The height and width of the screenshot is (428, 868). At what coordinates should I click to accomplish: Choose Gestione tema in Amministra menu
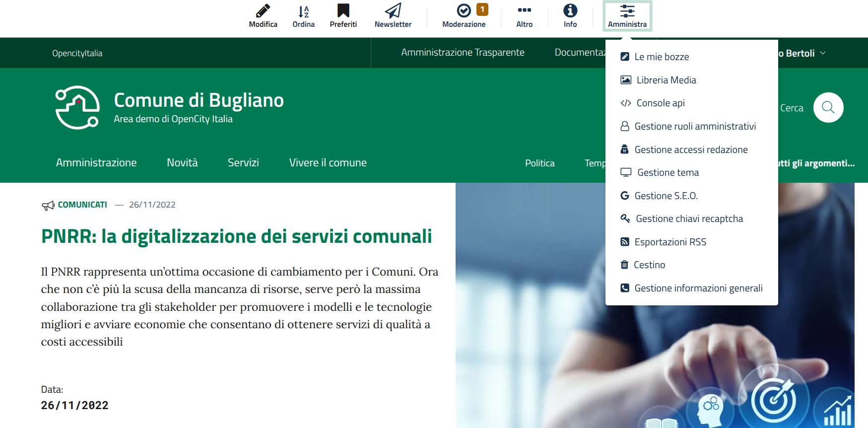tap(668, 173)
